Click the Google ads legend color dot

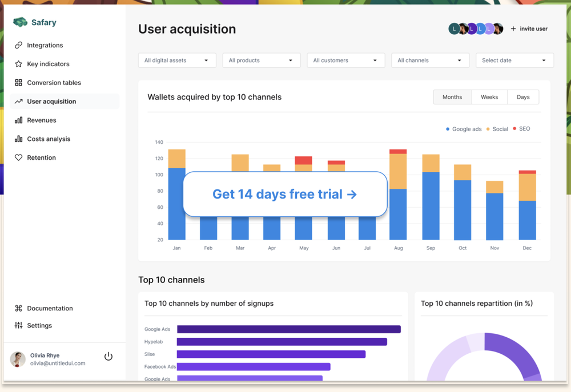pyautogui.click(x=448, y=129)
